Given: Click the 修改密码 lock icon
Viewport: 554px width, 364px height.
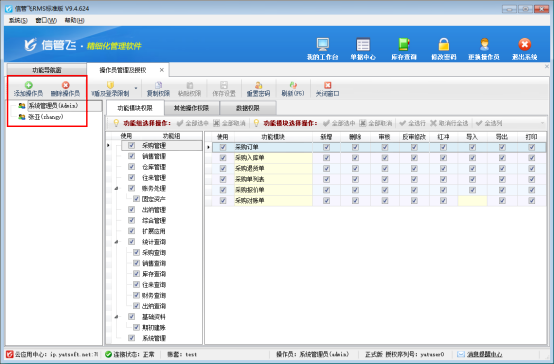Looking at the screenshot, I should 444,45.
